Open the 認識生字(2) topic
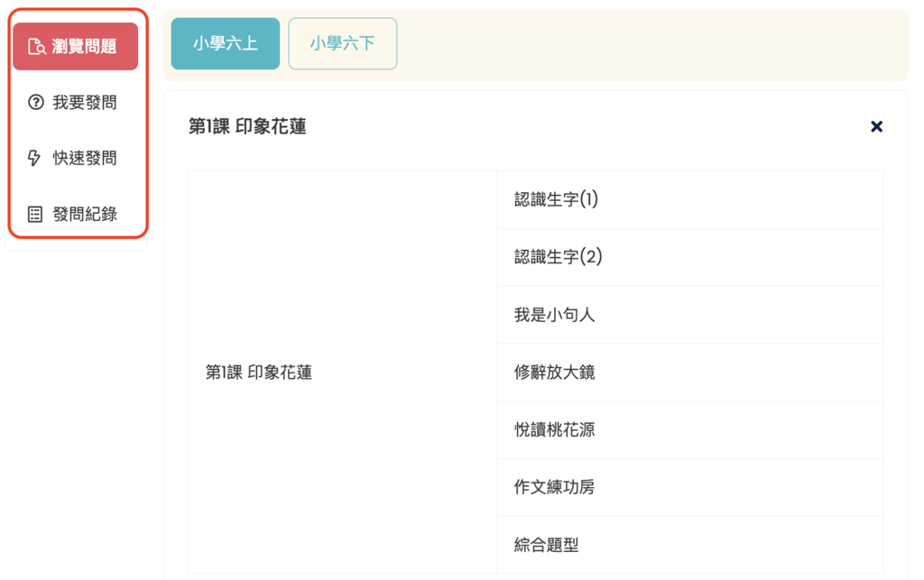Viewport: 924px width, 580px height. [x=690, y=257]
